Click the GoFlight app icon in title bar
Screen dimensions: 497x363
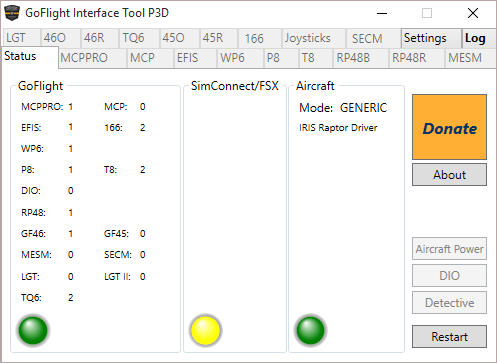[12, 13]
